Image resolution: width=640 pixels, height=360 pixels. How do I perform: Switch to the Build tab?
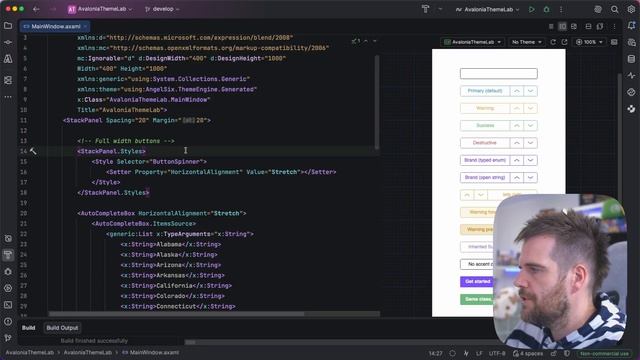click(28, 328)
